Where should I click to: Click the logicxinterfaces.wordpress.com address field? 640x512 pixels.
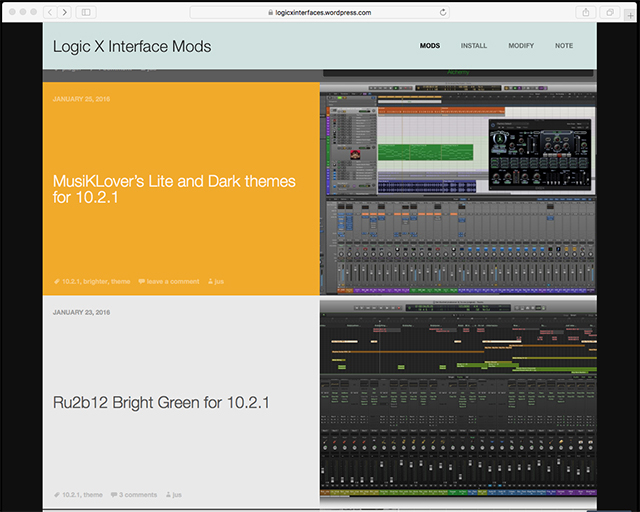click(320, 12)
